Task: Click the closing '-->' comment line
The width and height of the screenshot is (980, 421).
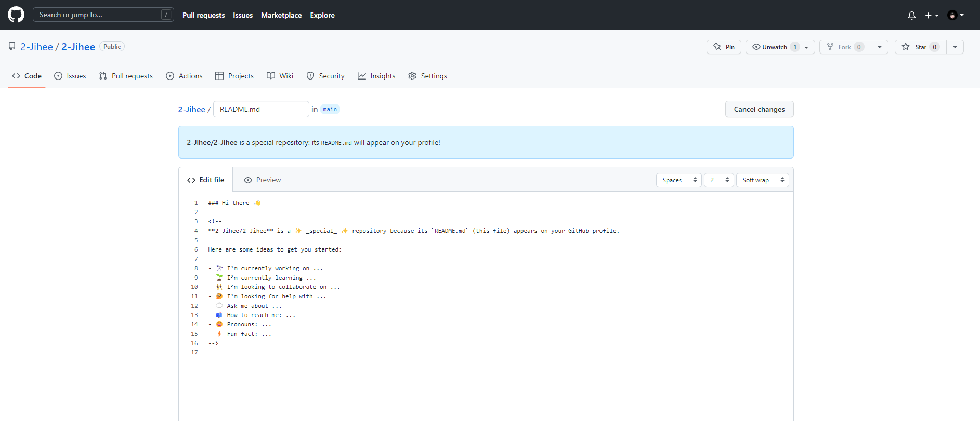Action: 213,343
